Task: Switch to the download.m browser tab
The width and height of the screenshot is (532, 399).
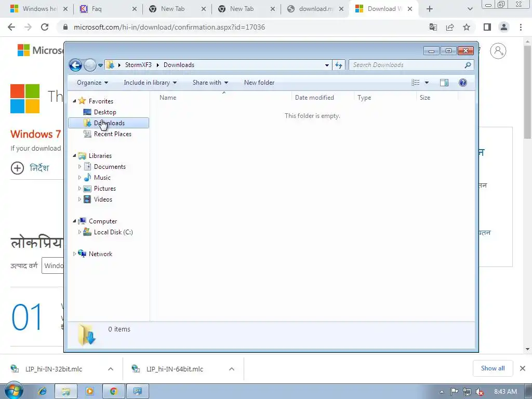Action: point(315,9)
